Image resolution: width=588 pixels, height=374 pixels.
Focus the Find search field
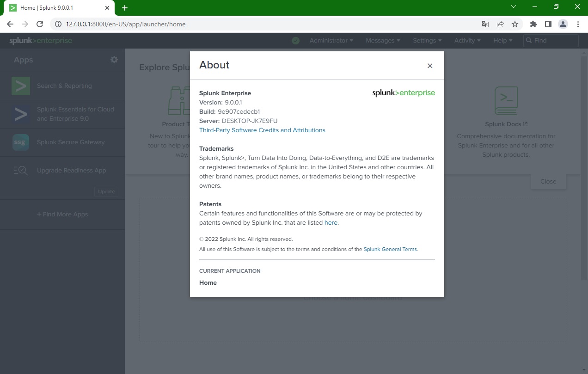[x=551, y=40]
